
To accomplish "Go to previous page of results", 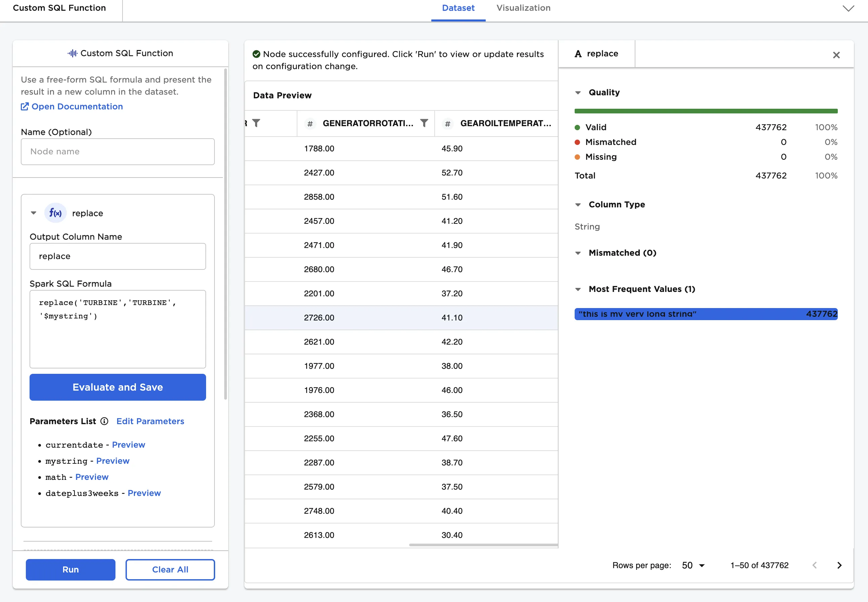I will click(814, 565).
